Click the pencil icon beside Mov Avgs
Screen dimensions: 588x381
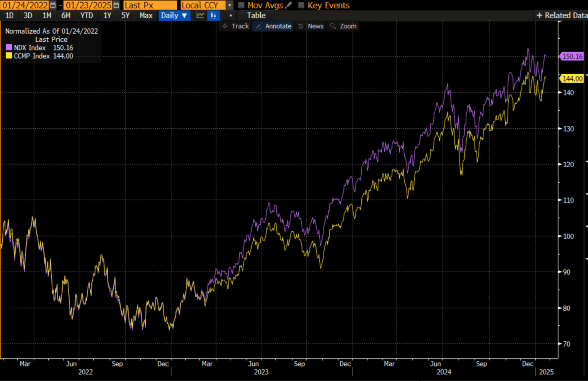click(x=289, y=5)
